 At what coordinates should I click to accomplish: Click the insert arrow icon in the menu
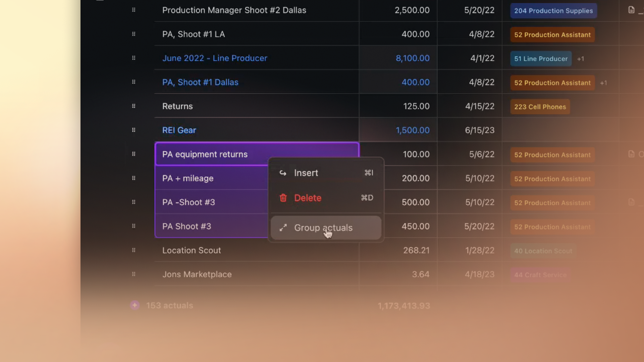pyautogui.click(x=283, y=173)
